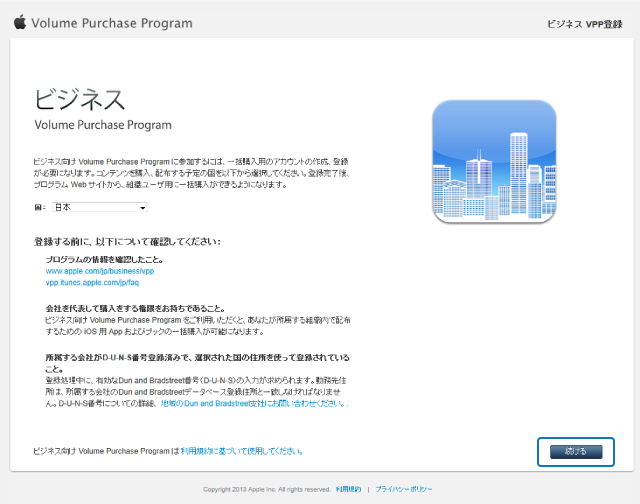The width and height of the screenshot is (640, 504).
Task: Click the プログラムの情報を確認したこと bold text
Action: (105, 259)
